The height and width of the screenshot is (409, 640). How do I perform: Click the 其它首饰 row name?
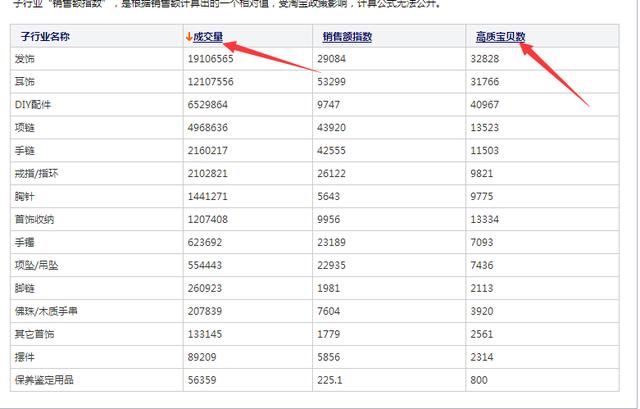(x=35, y=333)
